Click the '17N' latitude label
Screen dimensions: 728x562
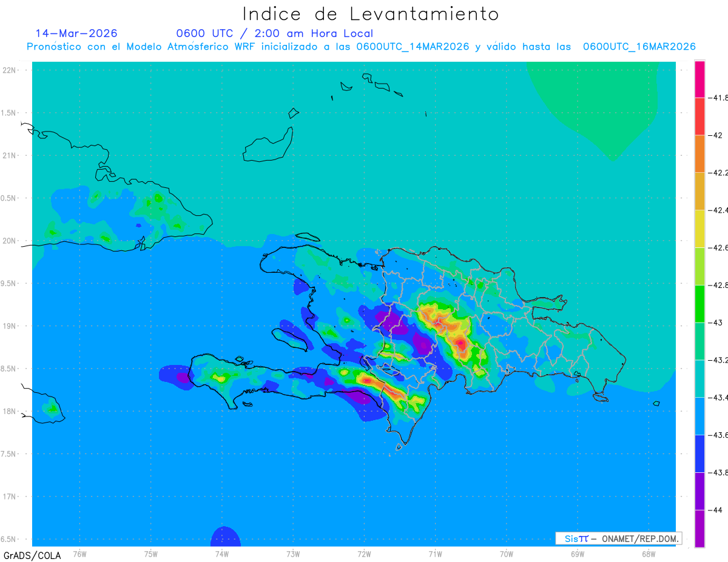[x=10, y=497]
